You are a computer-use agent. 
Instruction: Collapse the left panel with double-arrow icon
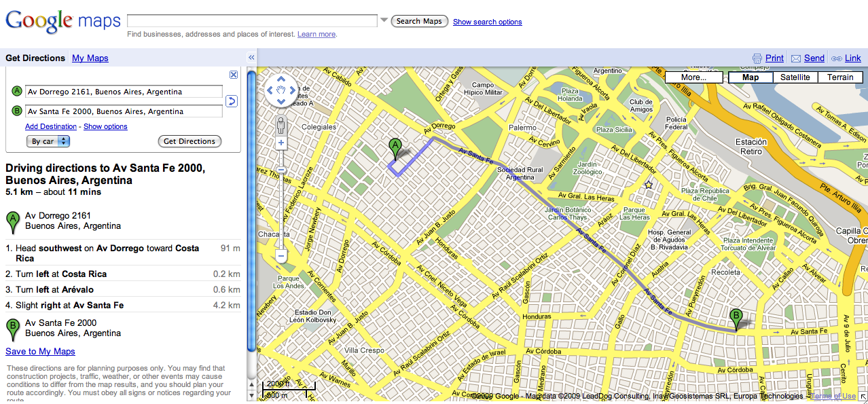pyautogui.click(x=251, y=58)
